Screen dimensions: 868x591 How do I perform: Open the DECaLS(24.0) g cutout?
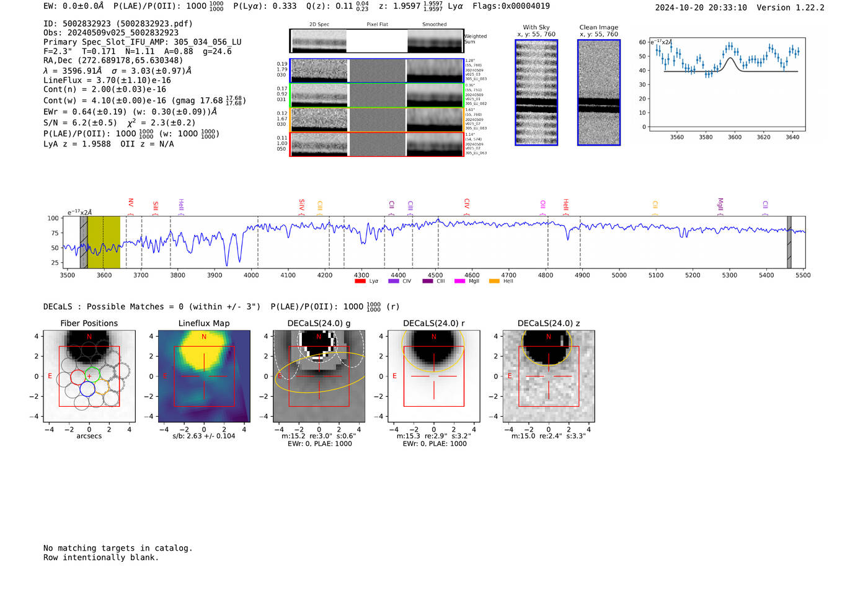point(319,376)
